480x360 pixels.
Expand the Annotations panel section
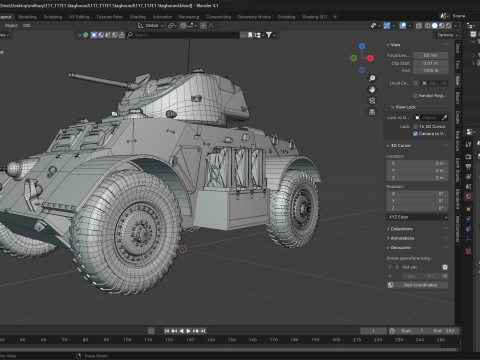coord(388,238)
